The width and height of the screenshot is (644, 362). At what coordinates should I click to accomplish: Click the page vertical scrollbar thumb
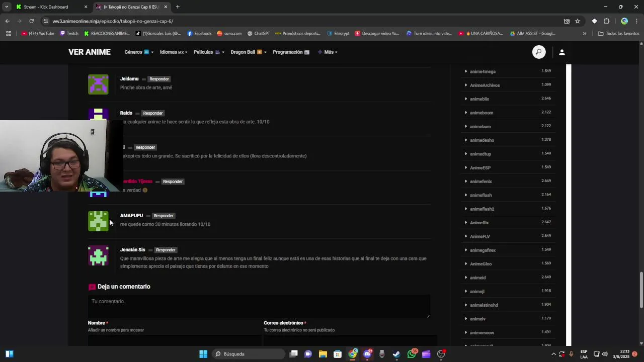pyautogui.click(x=641, y=290)
